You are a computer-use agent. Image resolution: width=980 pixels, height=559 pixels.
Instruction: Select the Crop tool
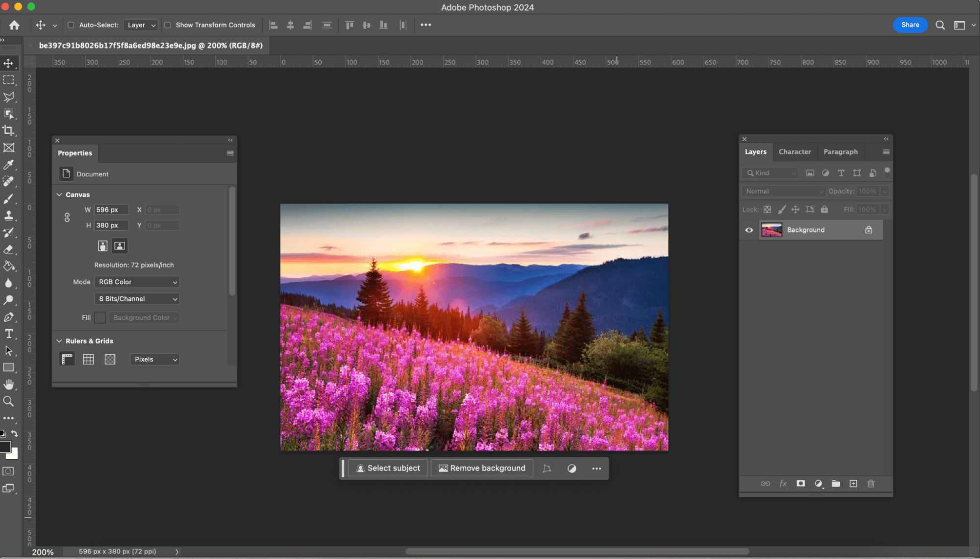click(8, 130)
